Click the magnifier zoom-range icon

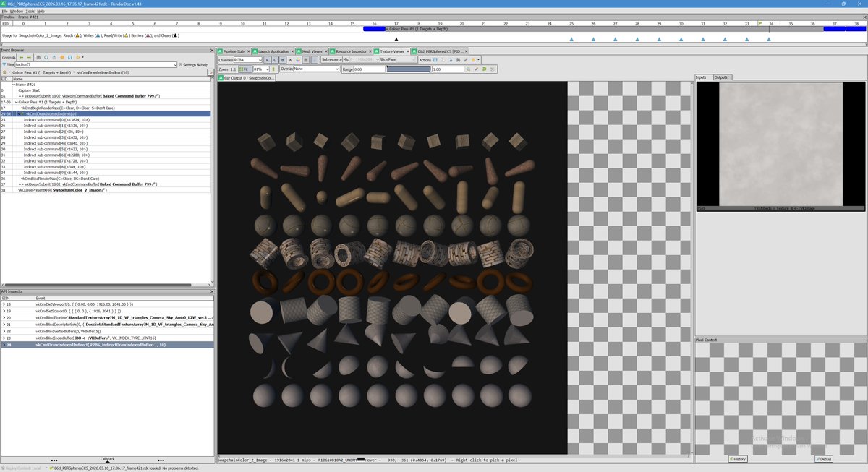(469, 69)
